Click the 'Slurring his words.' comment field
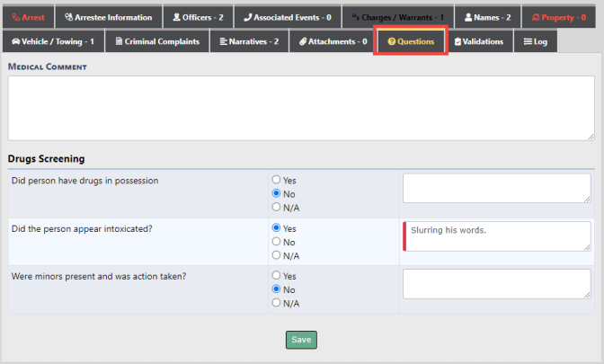 coord(497,236)
